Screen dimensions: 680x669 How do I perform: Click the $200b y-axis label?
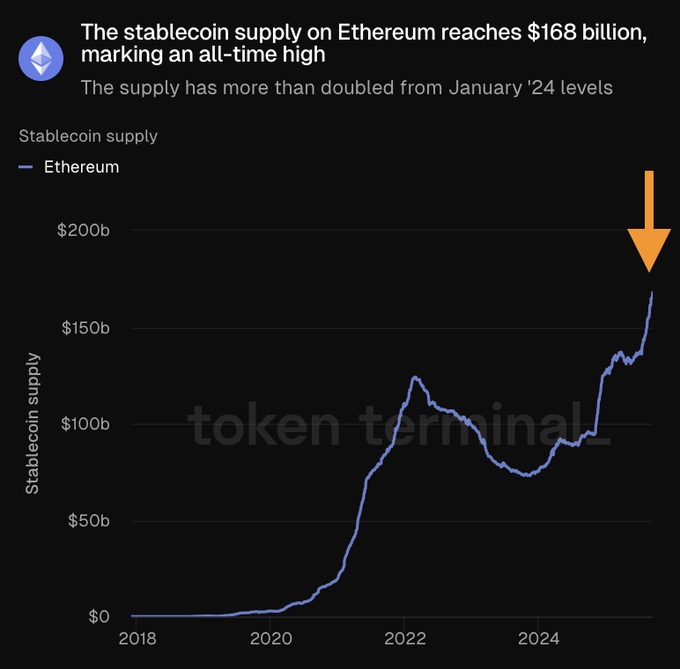(83, 230)
